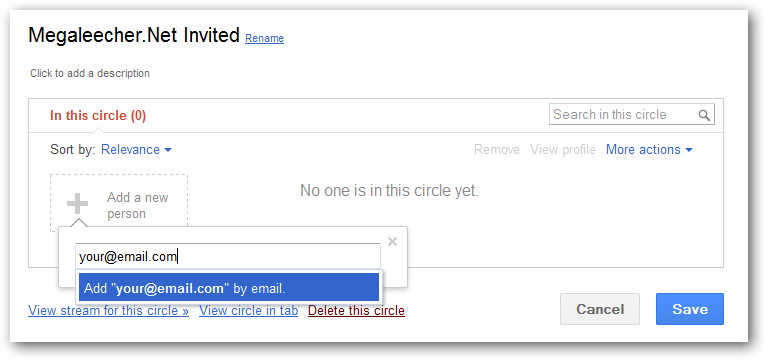Close the add-person popup with X
The image size is (766, 360).
coord(392,241)
